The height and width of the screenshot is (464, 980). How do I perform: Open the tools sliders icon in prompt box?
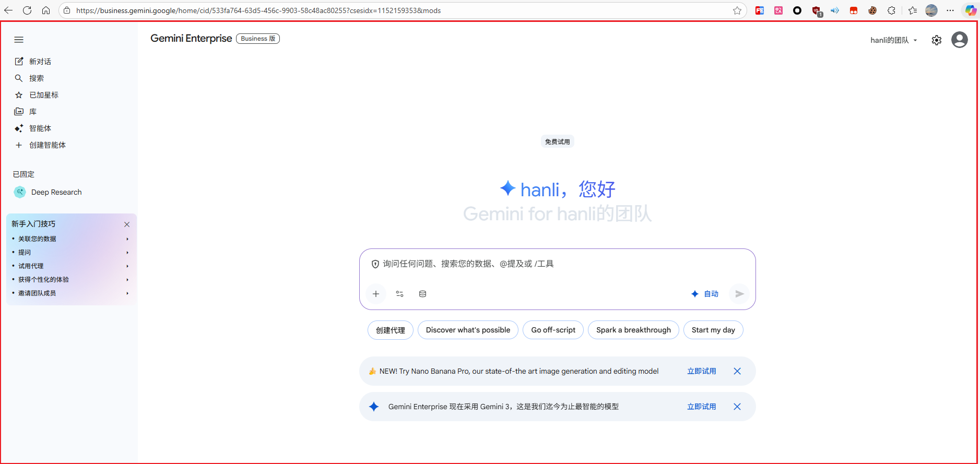pyautogui.click(x=400, y=294)
